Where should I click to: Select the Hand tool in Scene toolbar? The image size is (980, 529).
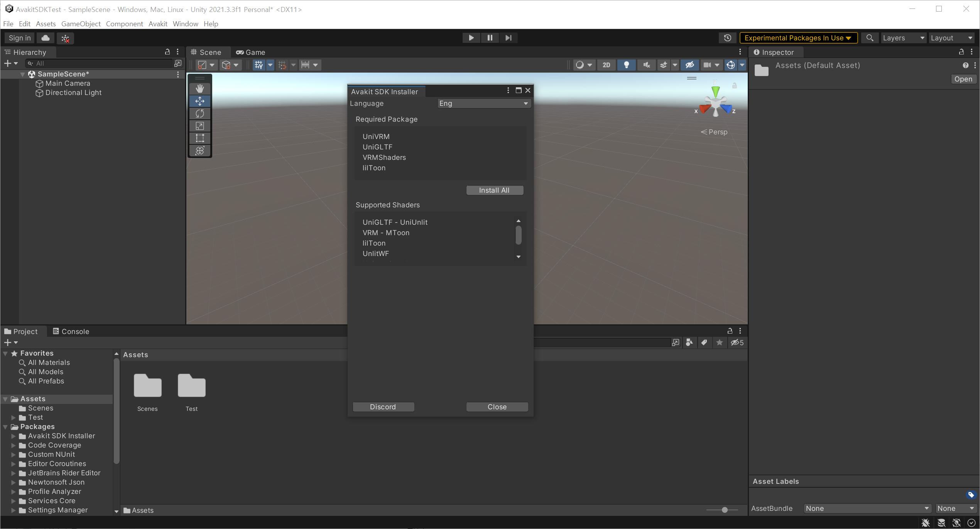(x=199, y=88)
